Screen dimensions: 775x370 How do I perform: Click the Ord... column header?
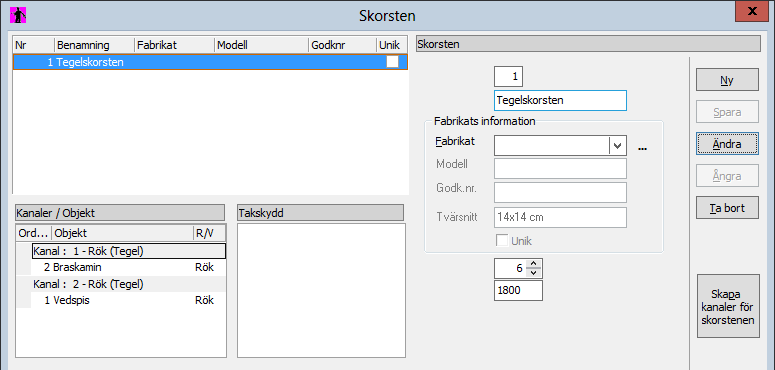point(34,233)
